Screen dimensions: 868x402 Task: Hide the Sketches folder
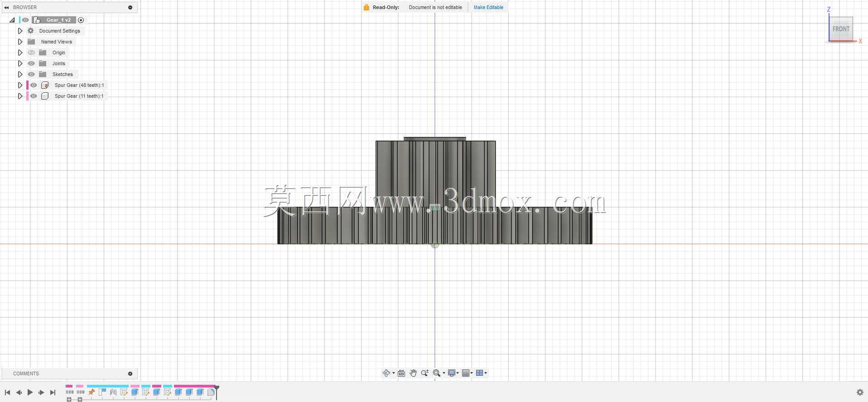[31, 74]
